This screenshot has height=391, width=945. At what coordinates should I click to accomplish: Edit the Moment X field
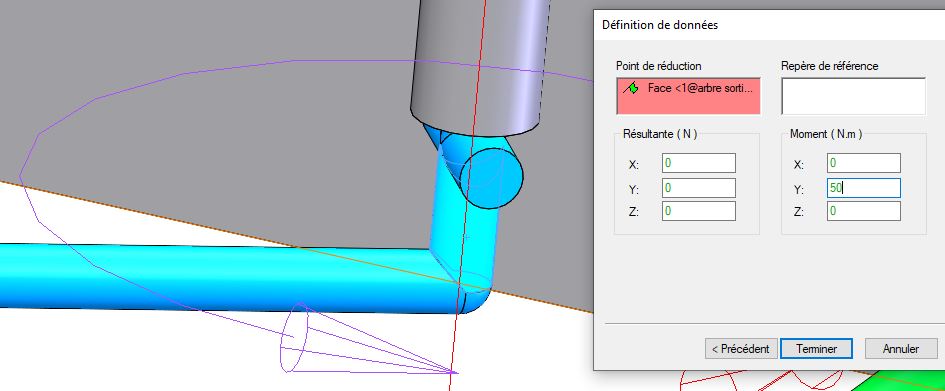point(864,163)
